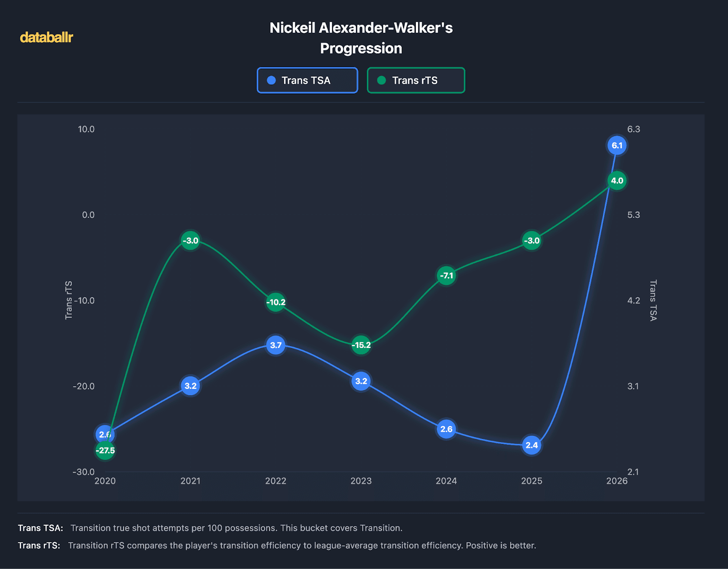
Task: Select the blue 3.2 point at 2021
Action: (190, 386)
